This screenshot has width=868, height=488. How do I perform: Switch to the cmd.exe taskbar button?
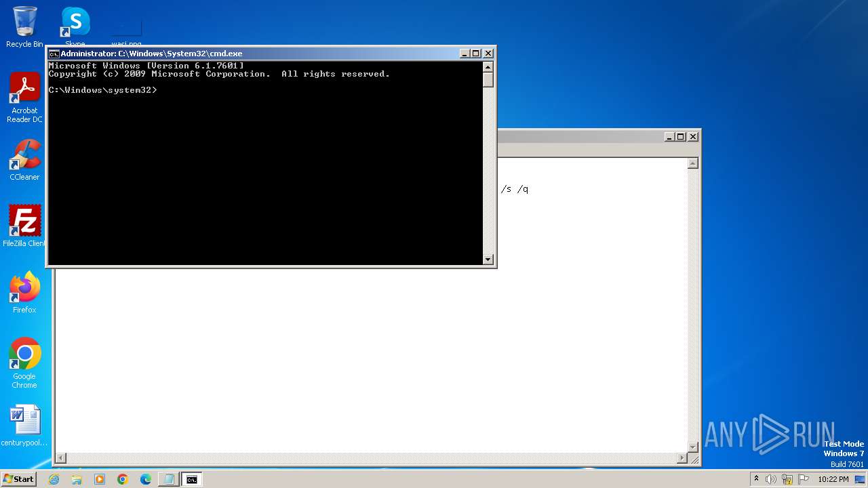[x=192, y=479]
